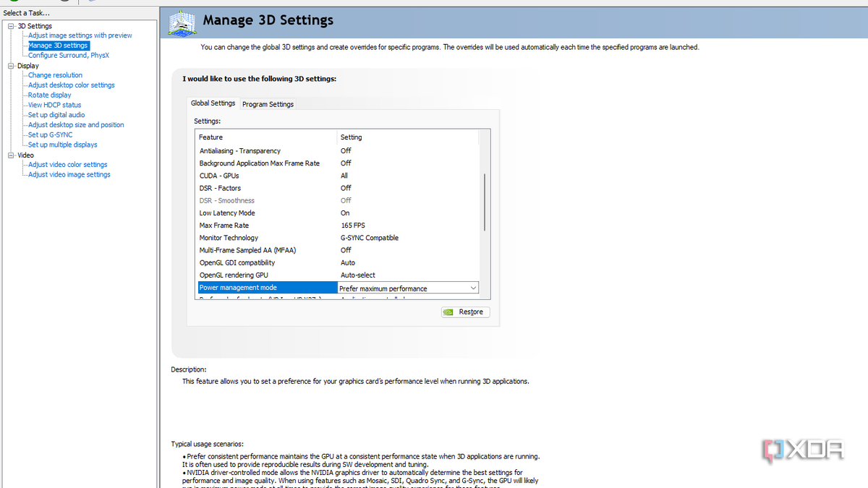This screenshot has height=488, width=868.
Task: Select "Adjust video color settings"
Action: [x=67, y=164]
